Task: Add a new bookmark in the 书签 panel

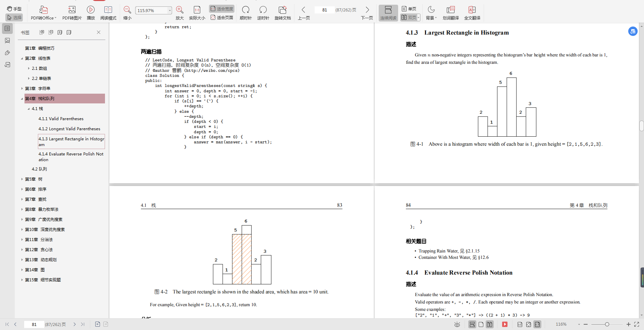Action: click(60, 32)
